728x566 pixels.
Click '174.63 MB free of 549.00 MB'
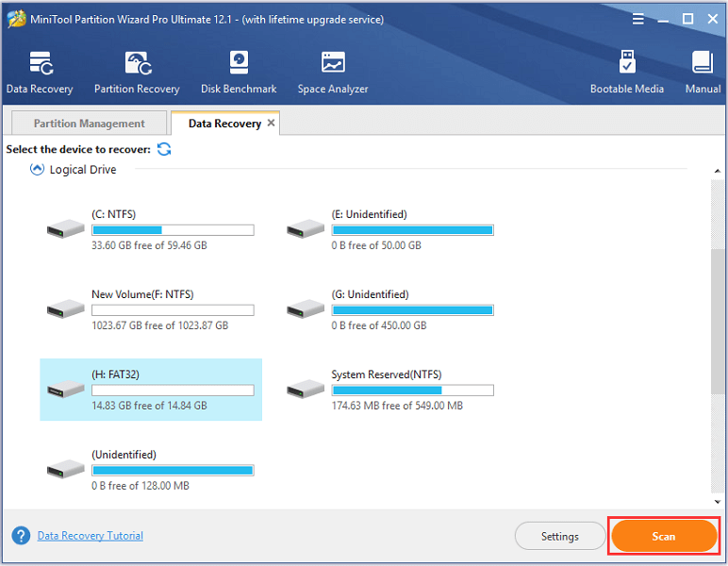pos(397,406)
